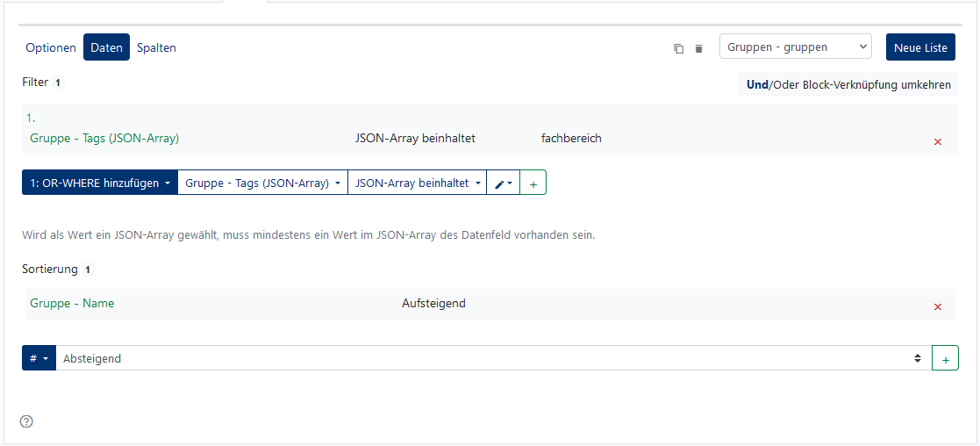Click Gruppe - Name sorting link
The height and width of the screenshot is (446, 980).
(72, 304)
